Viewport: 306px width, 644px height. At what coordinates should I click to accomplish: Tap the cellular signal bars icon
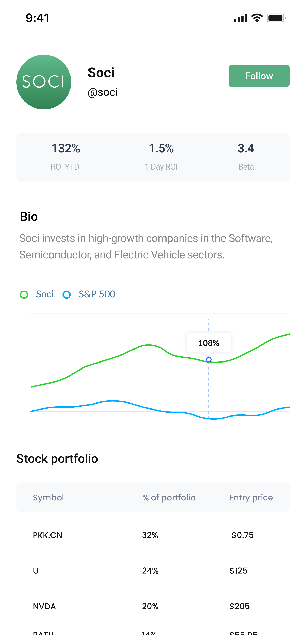tap(241, 18)
